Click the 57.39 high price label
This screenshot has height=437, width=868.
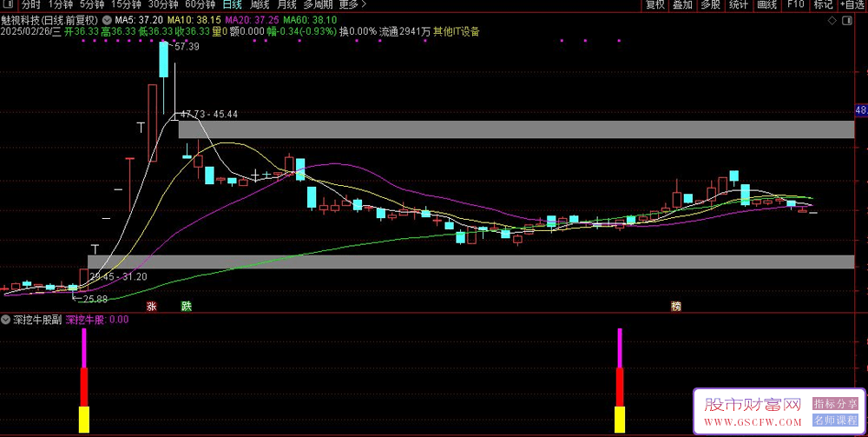click(187, 47)
